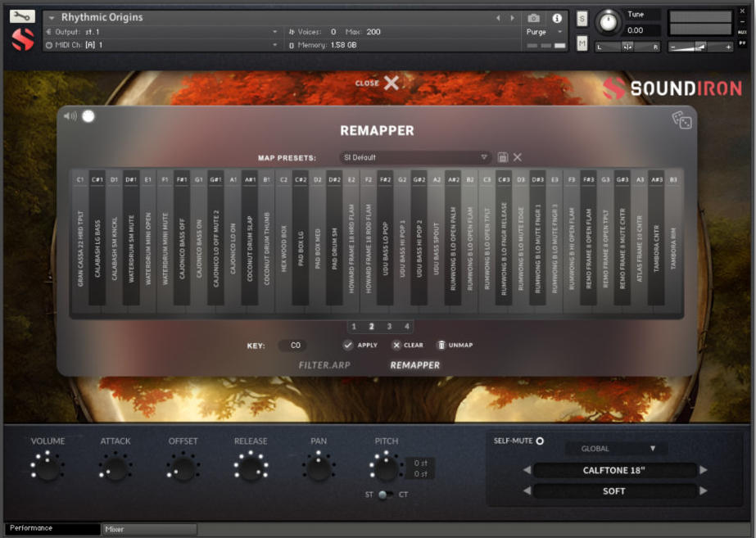Toggle Solo with the S button
Image resolution: width=756 pixels, height=538 pixels.
point(581,16)
